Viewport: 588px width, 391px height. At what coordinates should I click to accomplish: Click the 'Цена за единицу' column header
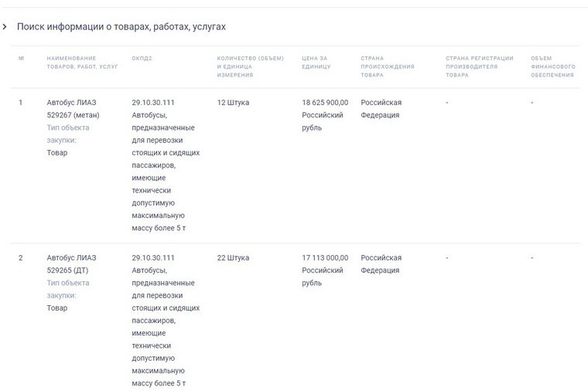[316, 63]
